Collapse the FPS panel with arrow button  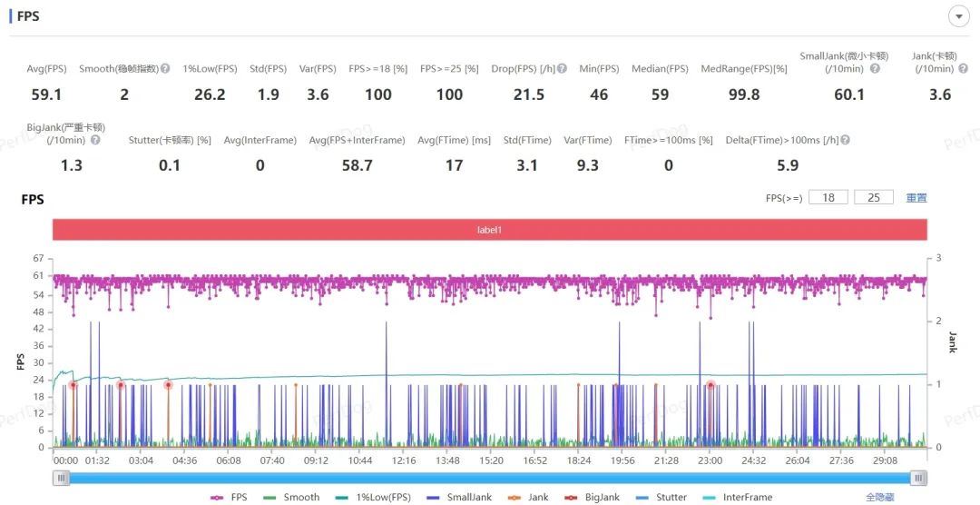click(959, 16)
